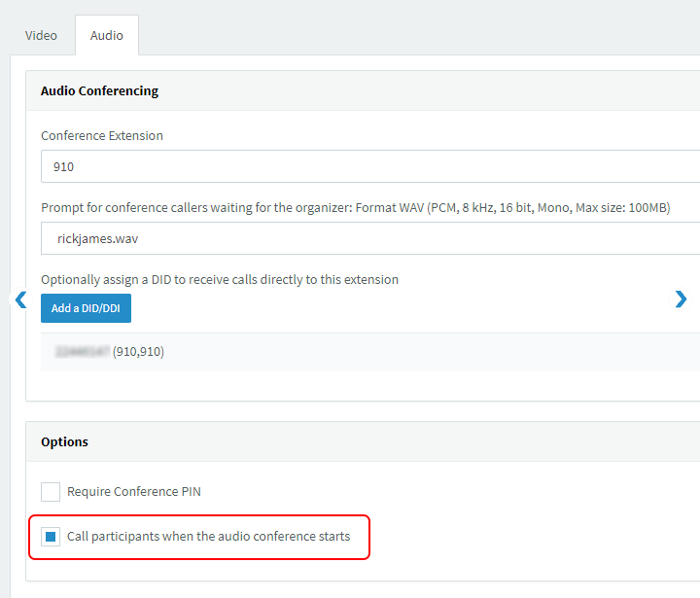700x598 pixels.
Task: Go to previous slide with left arrow
Action: click(x=21, y=299)
